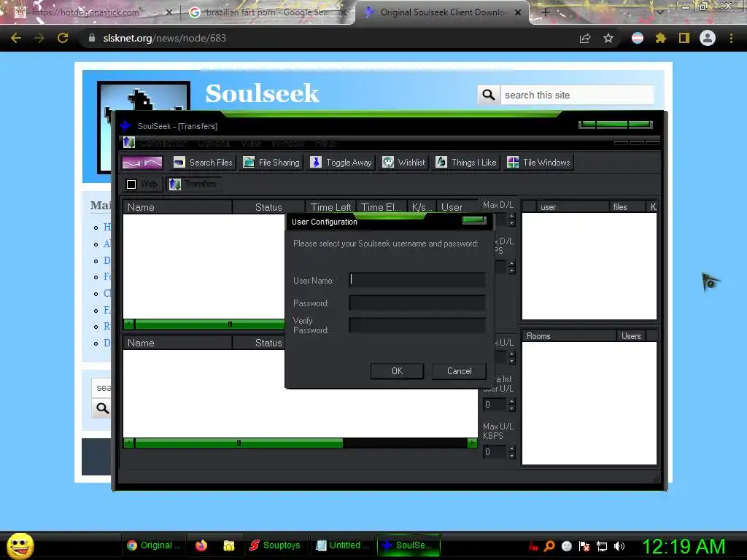Click uploads scrollbar right arrow
Screen dimensions: 747x560
(472, 443)
